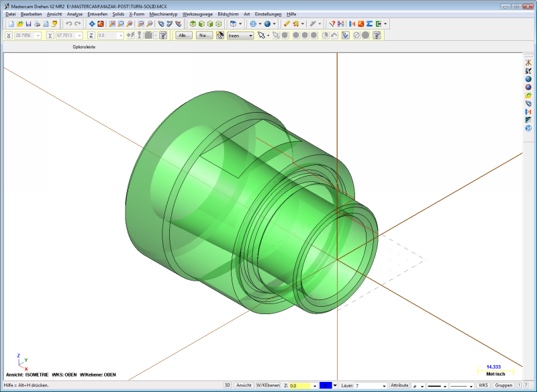This screenshot has width=537, height=392.
Task: Click the Undo arrow icon
Action: coord(69,24)
